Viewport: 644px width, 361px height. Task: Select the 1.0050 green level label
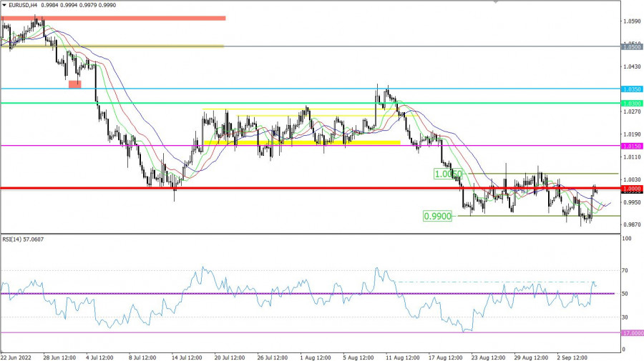click(448, 174)
